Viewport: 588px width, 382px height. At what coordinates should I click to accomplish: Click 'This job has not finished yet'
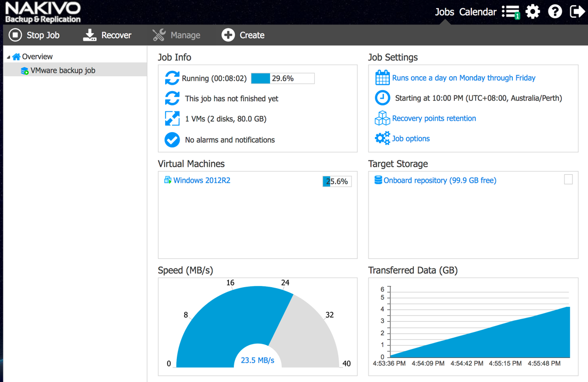pos(231,99)
